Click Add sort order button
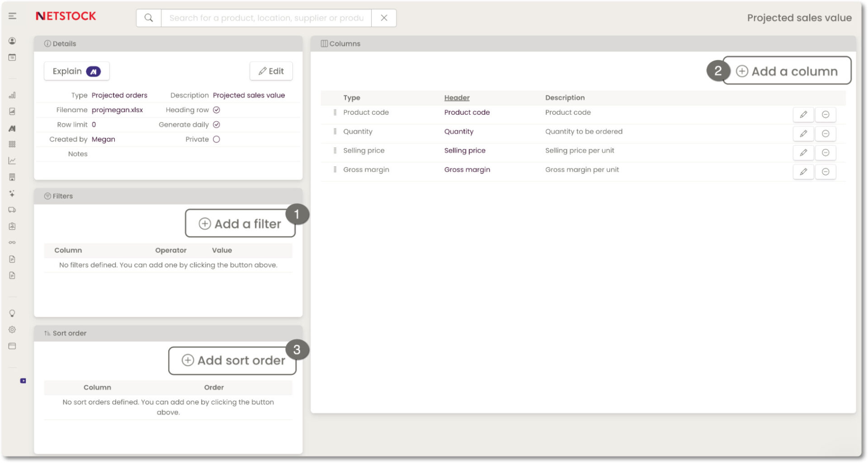The height and width of the screenshot is (463, 868). click(232, 360)
